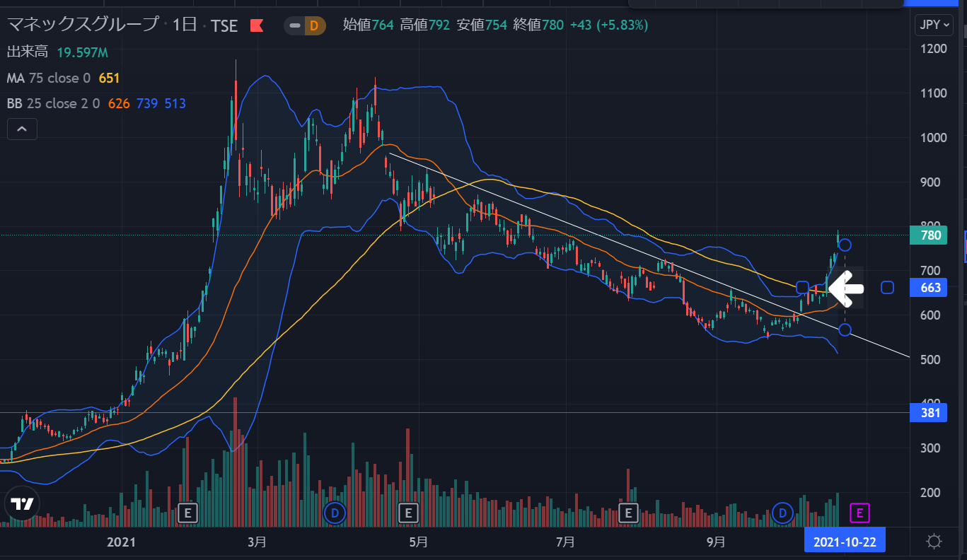This screenshot has width=967, height=560.
Task: Click the +43 (+5.83%) change value
Action: coord(608,25)
